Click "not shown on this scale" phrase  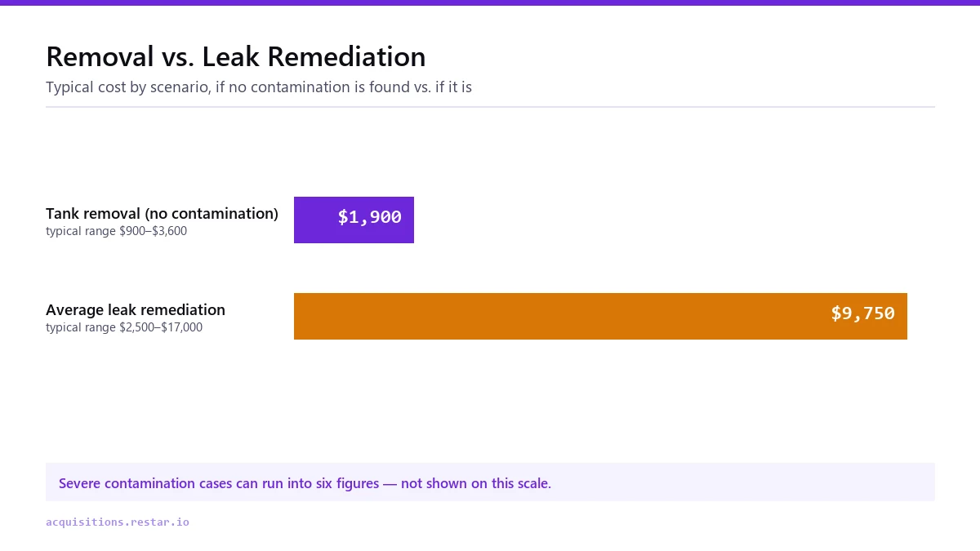[x=474, y=483]
